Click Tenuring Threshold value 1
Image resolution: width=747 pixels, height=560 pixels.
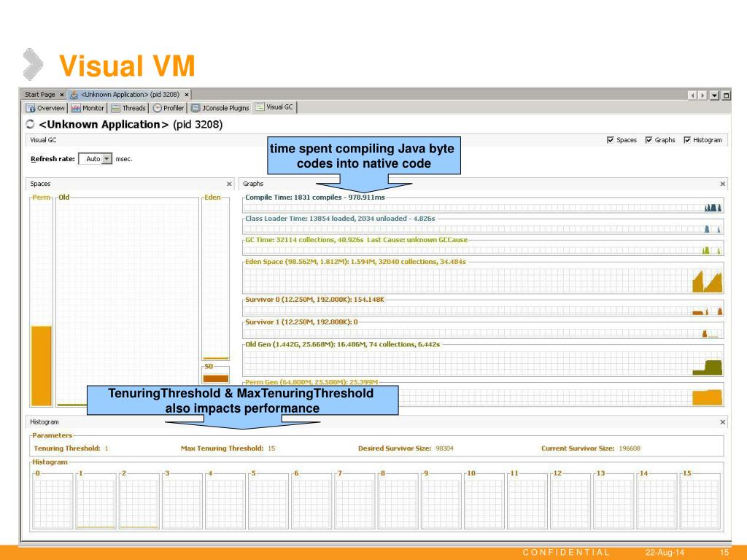click(107, 448)
